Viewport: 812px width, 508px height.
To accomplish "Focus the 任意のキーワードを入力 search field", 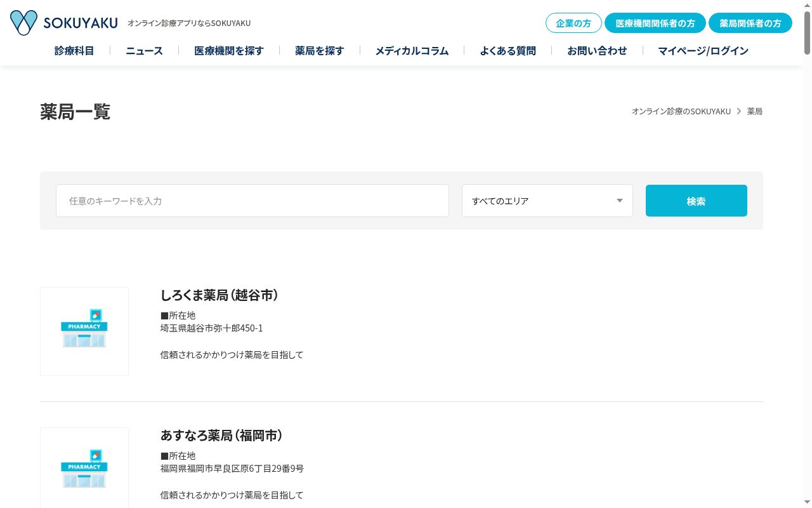I will tap(252, 201).
